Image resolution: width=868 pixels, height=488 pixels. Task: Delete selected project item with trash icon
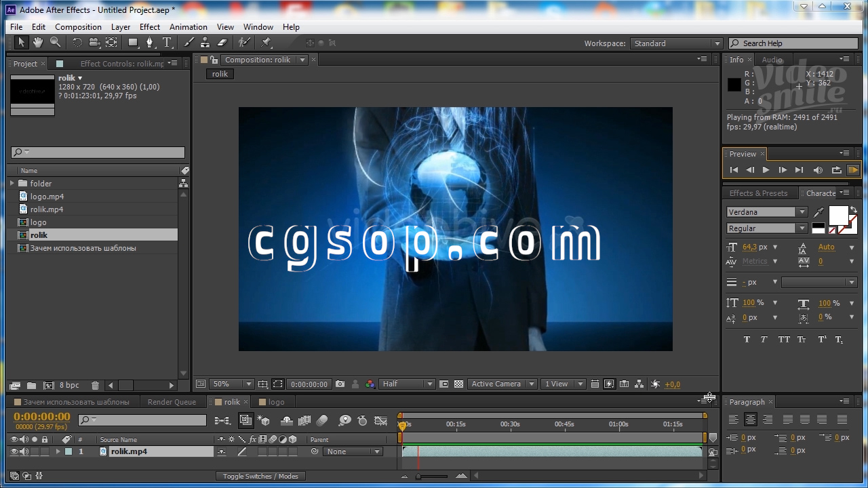point(95,386)
